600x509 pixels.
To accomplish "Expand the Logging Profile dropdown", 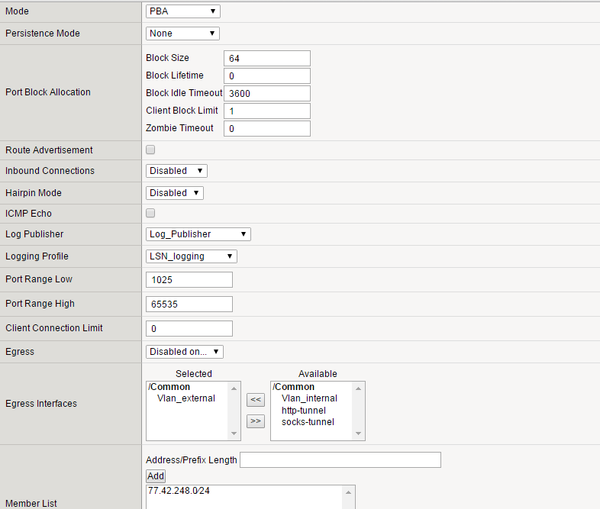I will (x=191, y=256).
